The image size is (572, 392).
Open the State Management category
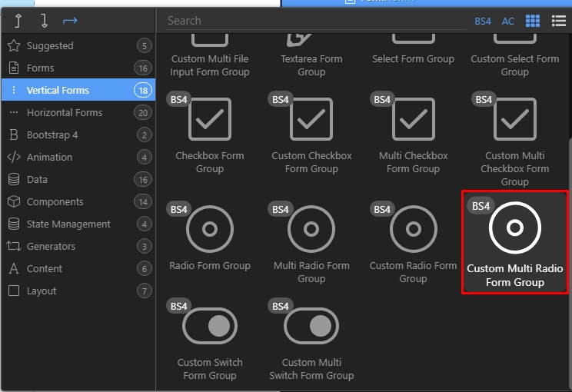[x=68, y=224]
